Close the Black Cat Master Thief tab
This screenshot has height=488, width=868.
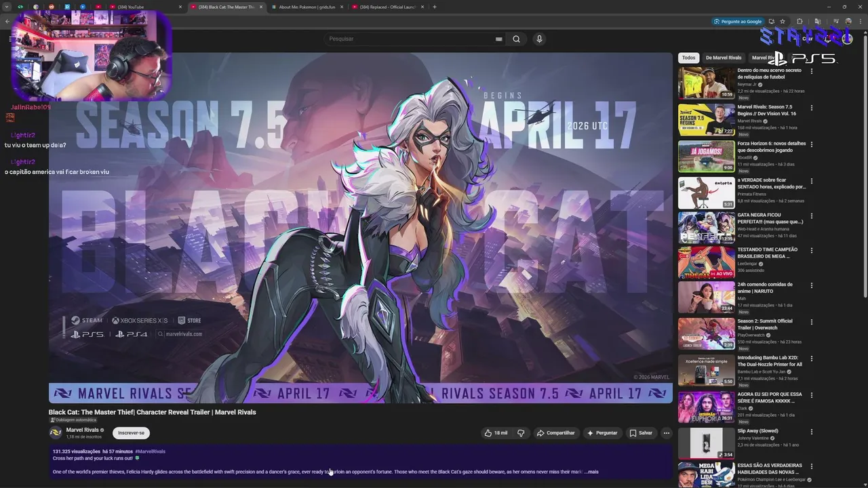pyautogui.click(x=261, y=7)
